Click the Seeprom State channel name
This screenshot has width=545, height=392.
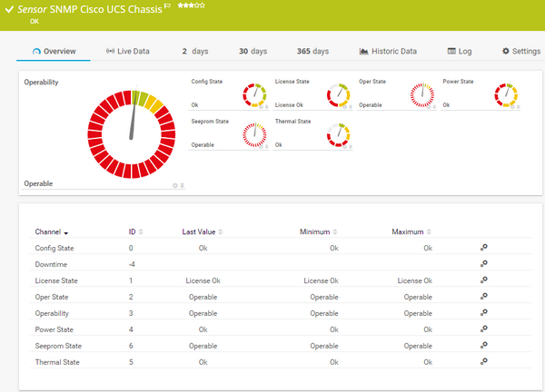57,346
